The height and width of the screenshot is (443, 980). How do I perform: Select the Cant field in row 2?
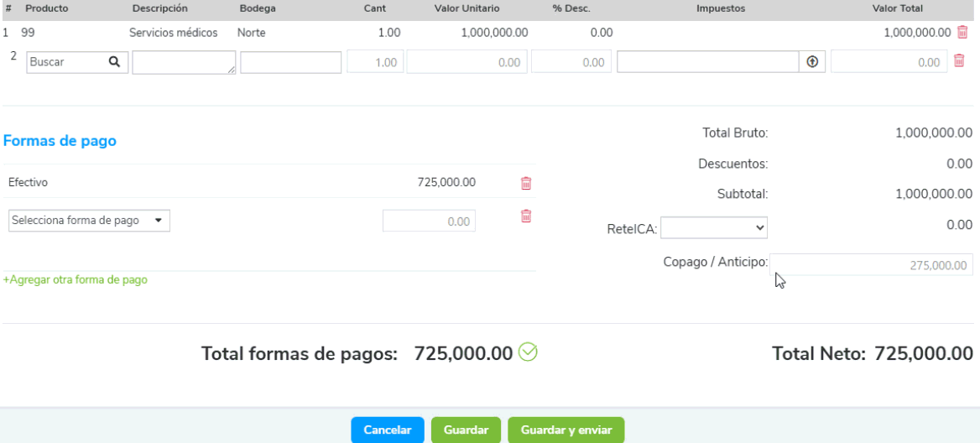(375, 63)
